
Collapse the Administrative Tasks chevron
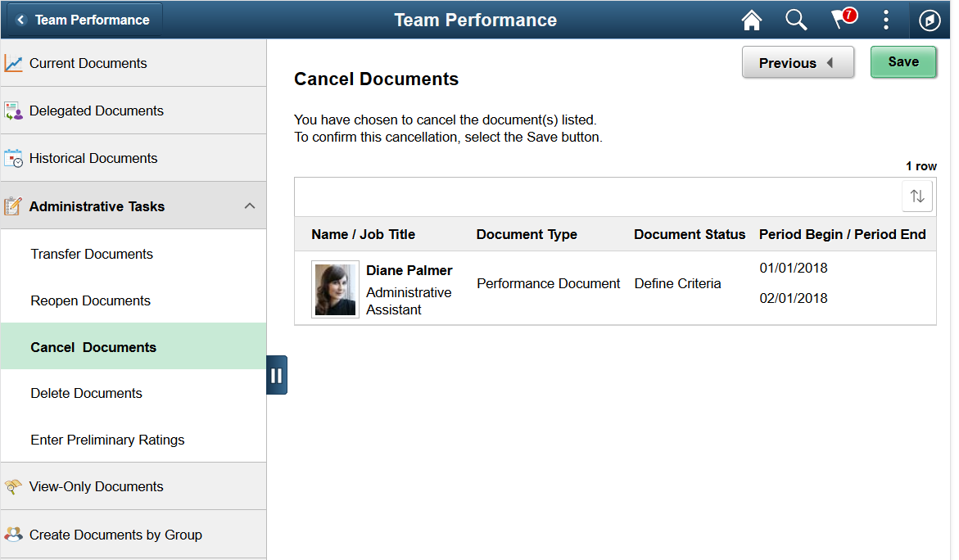coord(250,206)
